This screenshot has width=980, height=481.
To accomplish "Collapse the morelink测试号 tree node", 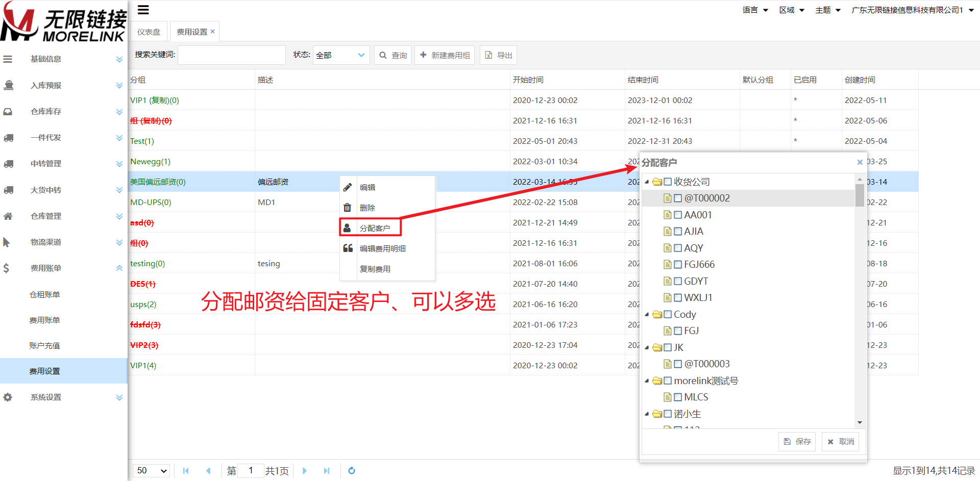I will (647, 381).
